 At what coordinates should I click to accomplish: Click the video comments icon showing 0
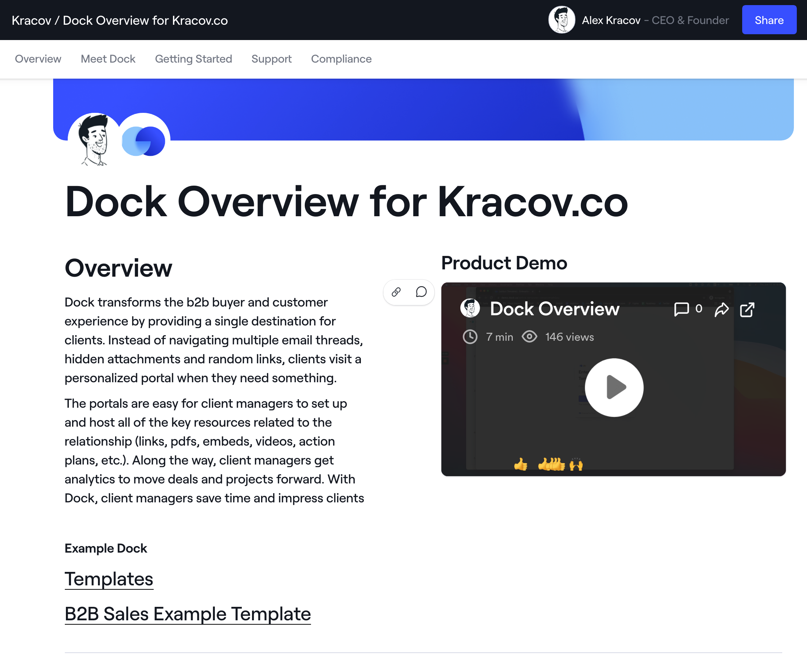(682, 309)
